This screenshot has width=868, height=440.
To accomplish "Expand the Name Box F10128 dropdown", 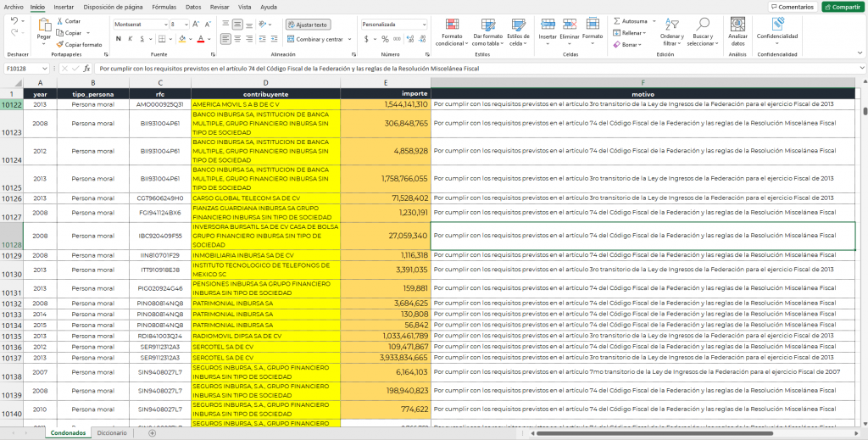I will (x=45, y=69).
